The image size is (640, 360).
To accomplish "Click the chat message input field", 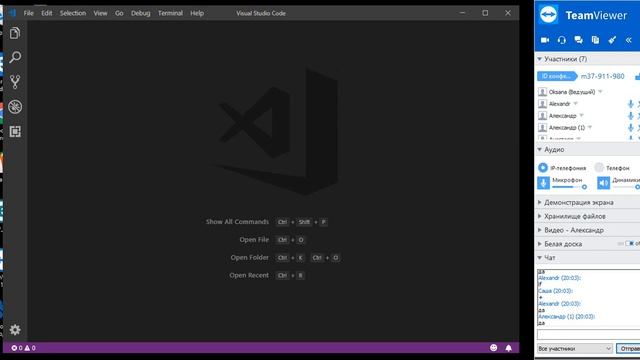I will [588, 335].
